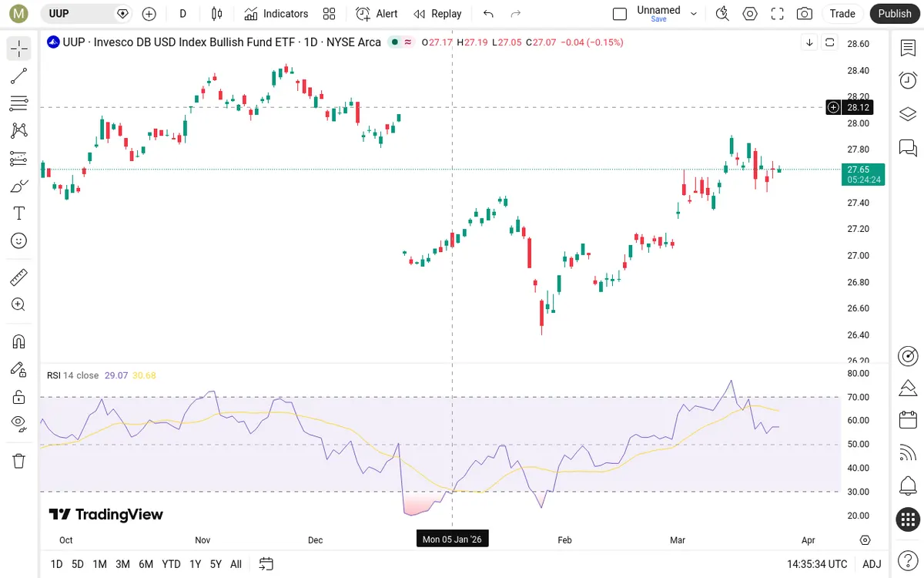The image size is (924, 578).
Task: Open quick search icon
Action: click(x=722, y=14)
